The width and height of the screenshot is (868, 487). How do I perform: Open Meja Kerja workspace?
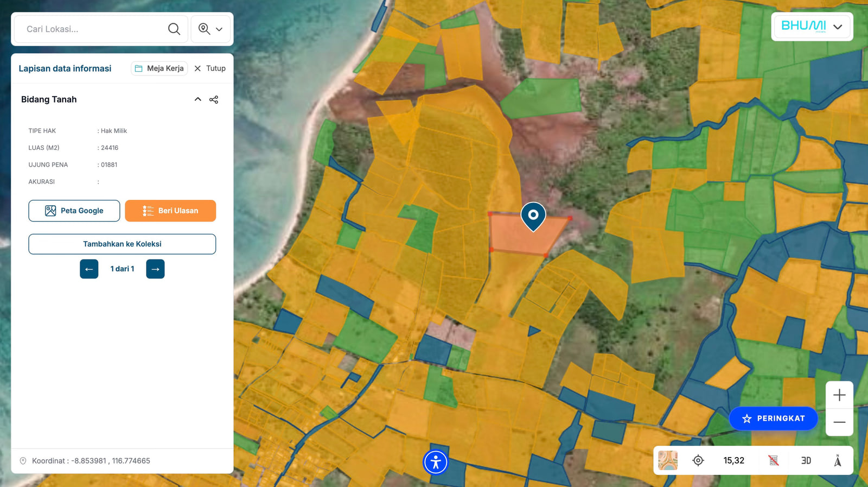(x=159, y=68)
